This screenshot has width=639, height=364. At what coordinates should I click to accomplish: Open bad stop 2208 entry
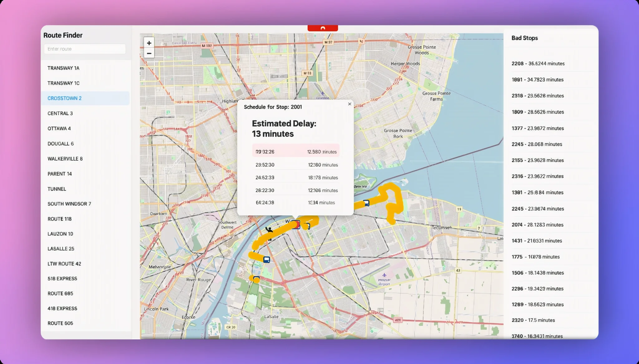click(538, 64)
